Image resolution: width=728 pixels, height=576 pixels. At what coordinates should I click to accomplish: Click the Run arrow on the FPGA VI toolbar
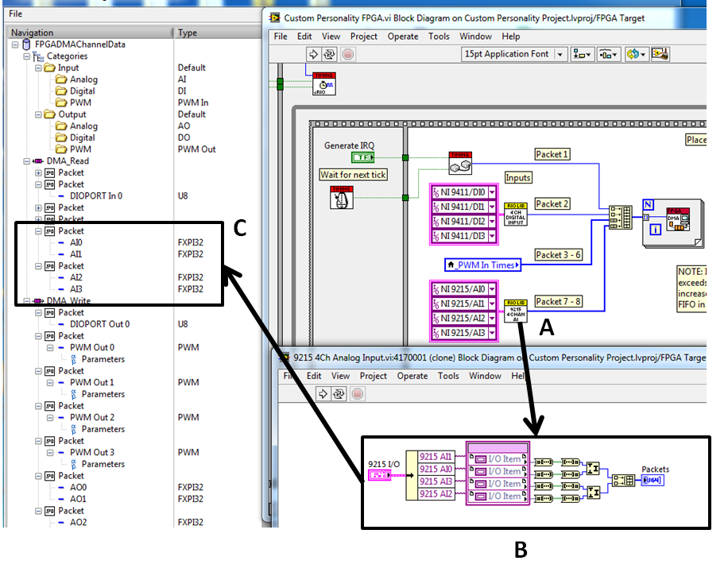312,53
